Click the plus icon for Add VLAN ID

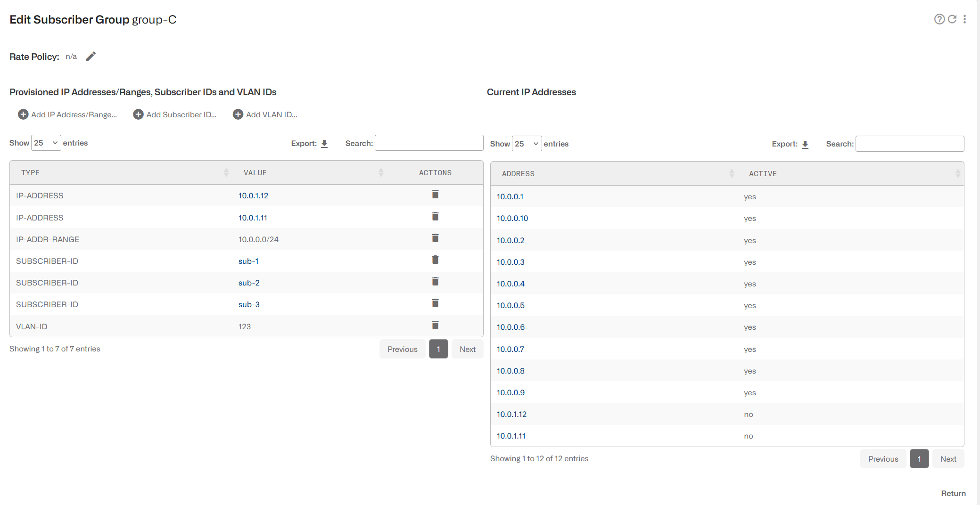[x=238, y=114]
